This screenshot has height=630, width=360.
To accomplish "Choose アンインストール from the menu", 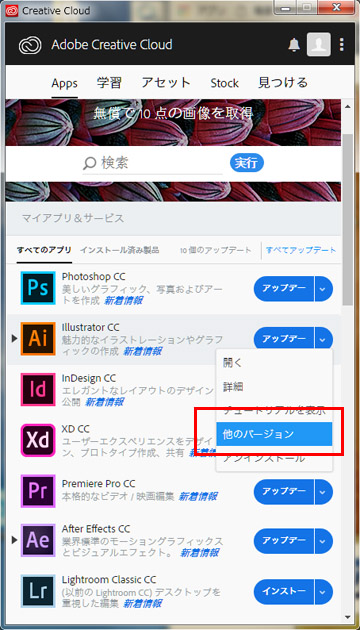I will point(274,458).
